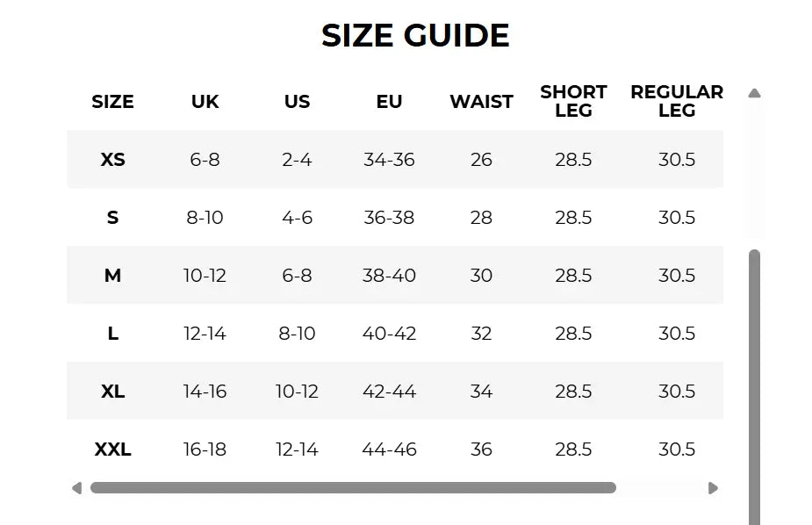Click the UK 14-16 cell
The image size is (812, 525).
(x=205, y=392)
